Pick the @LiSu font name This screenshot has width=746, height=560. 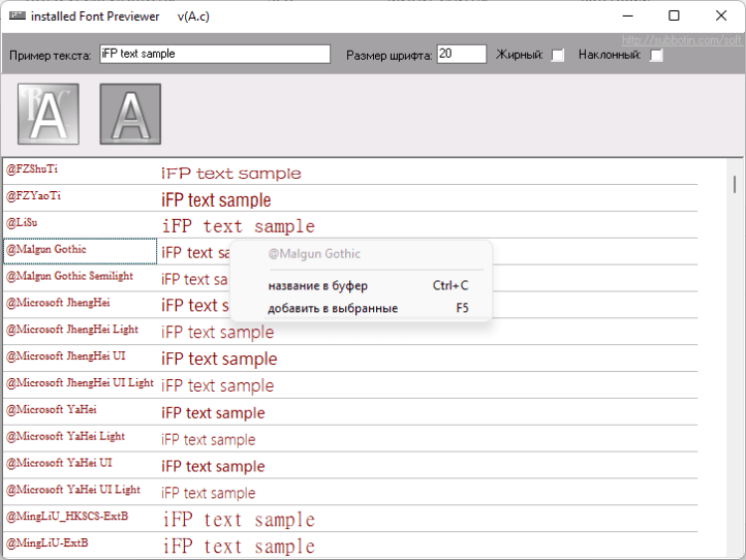pyautogui.click(x=23, y=223)
